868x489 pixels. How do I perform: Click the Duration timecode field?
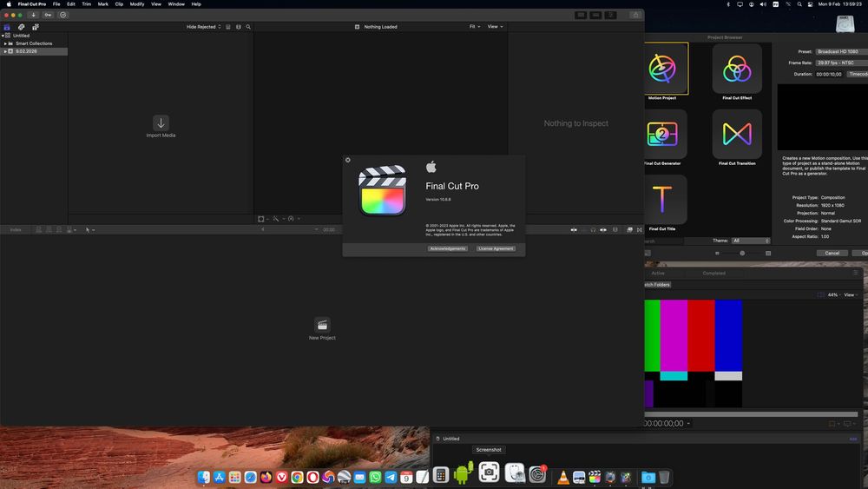(x=829, y=74)
